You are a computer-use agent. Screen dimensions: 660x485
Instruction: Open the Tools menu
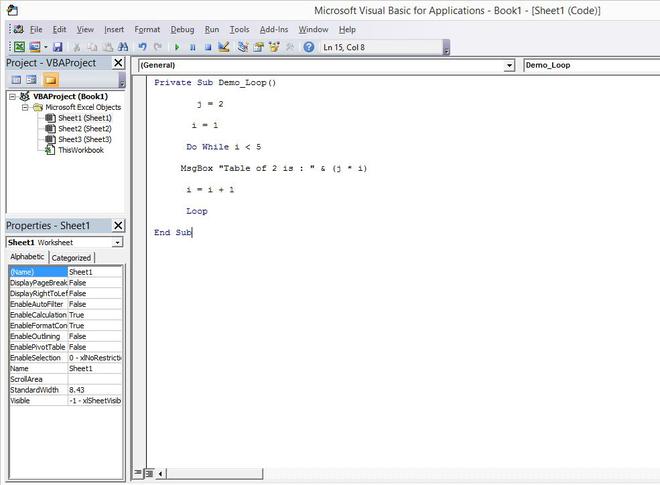(x=240, y=29)
